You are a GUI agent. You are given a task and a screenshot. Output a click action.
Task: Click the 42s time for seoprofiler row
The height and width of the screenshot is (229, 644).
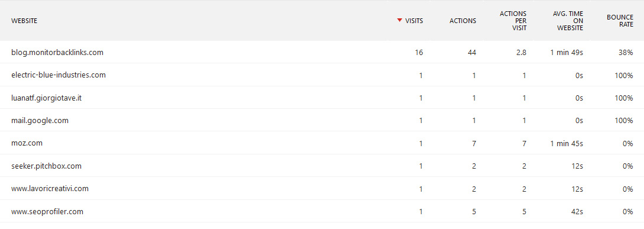click(x=577, y=212)
